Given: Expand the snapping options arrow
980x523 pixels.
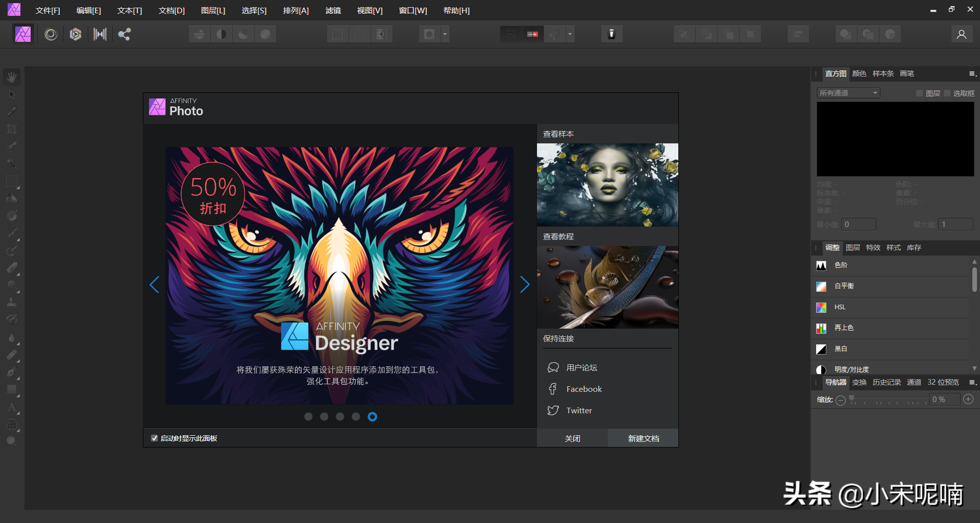Looking at the screenshot, I should pos(570,34).
